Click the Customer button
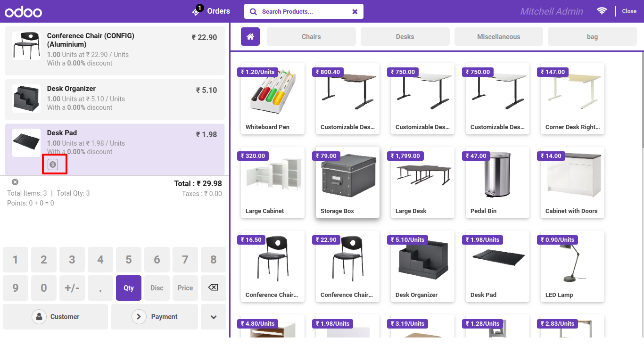The height and width of the screenshot is (362, 644). tap(56, 317)
